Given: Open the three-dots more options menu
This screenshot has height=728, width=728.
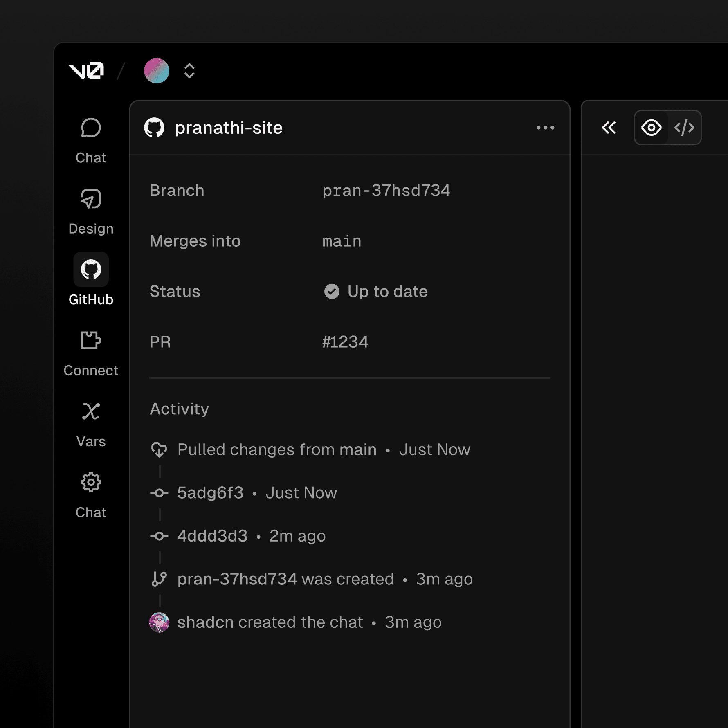Looking at the screenshot, I should click(x=545, y=128).
